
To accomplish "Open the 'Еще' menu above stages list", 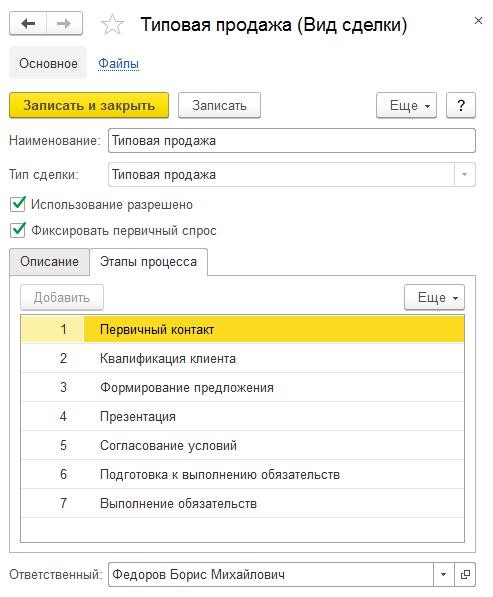I will pyautogui.click(x=434, y=297).
